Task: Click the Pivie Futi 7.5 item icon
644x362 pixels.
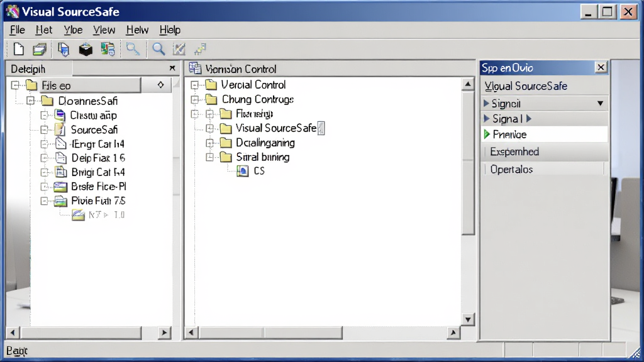Action: tap(60, 201)
